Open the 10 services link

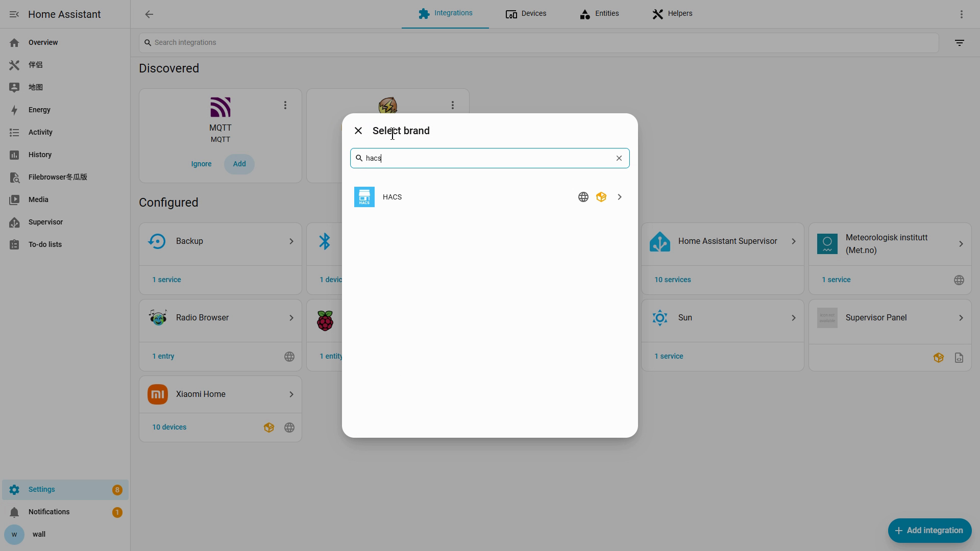[673, 280]
